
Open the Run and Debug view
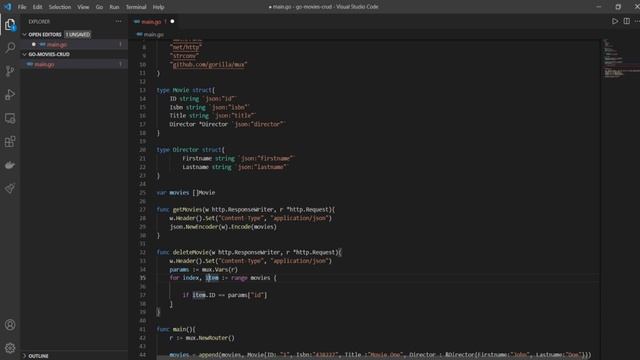point(10,95)
